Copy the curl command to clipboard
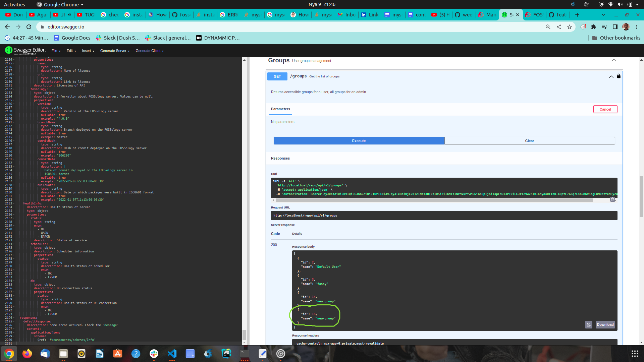The height and width of the screenshot is (362, 644). pos(612,199)
